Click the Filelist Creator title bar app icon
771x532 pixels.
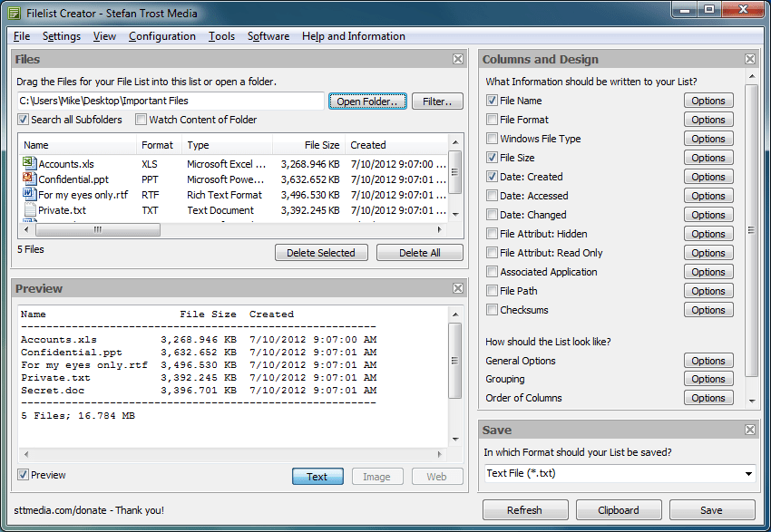pyautogui.click(x=15, y=13)
